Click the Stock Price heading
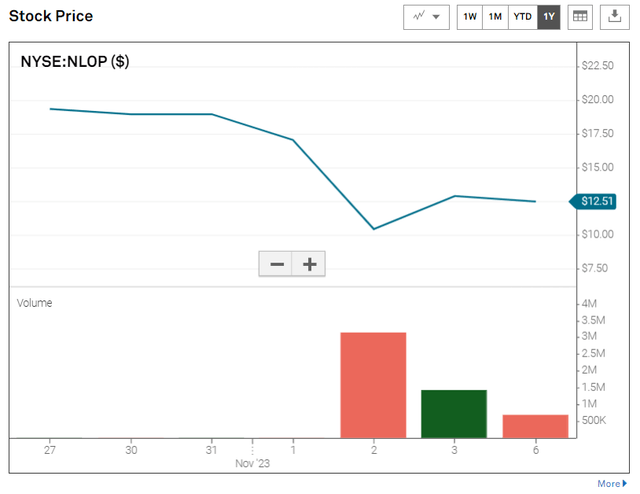Image resolution: width=640 pixels, height=494 pixels. [51, 16]
